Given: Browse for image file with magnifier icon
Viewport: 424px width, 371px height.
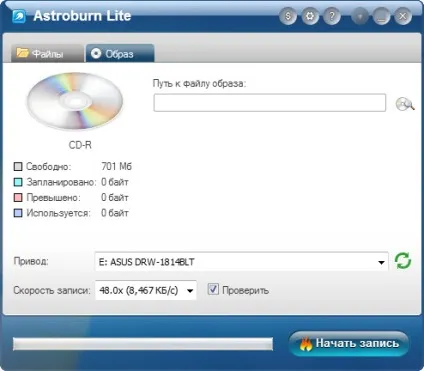Looking at the screenshot, I should [405, 104].
